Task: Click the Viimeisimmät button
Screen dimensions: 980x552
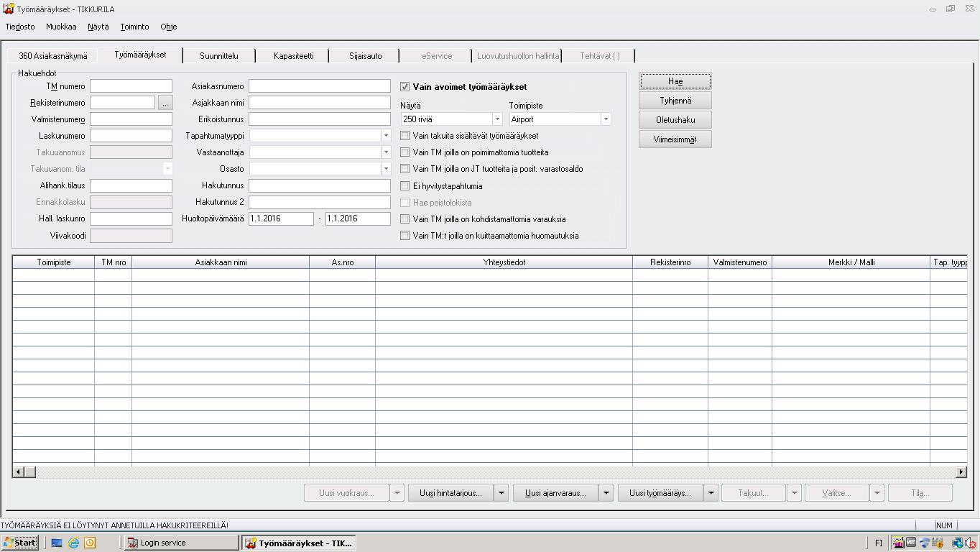Action: (x=675, y=139)
